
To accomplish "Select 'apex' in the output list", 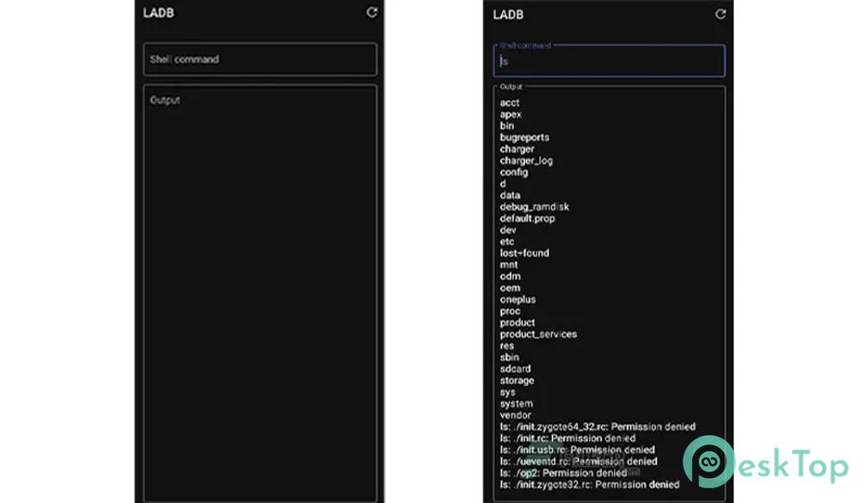I will point(510,114).
